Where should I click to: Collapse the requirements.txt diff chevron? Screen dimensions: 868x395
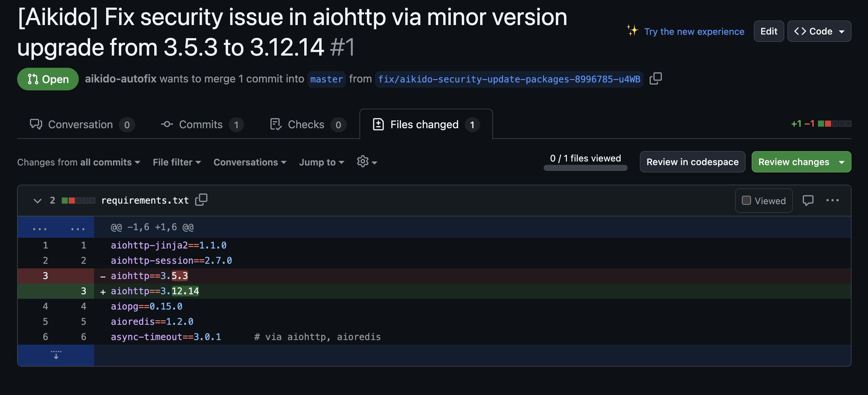click(x=37, y=201)
